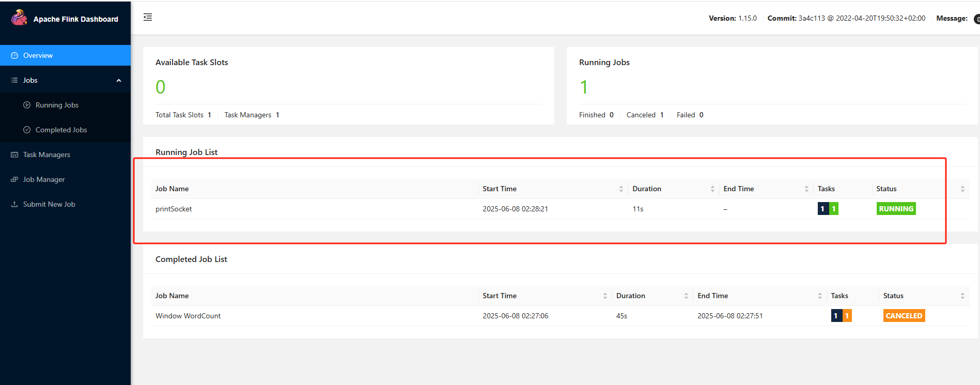
Task: Click the Running Jobs count 1
Action: (x=584, y=87)
